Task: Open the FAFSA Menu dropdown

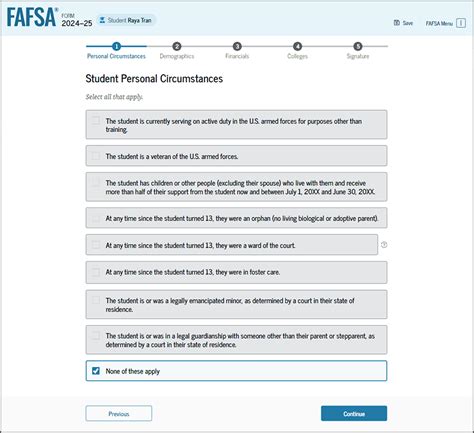Action: point(446,23)
